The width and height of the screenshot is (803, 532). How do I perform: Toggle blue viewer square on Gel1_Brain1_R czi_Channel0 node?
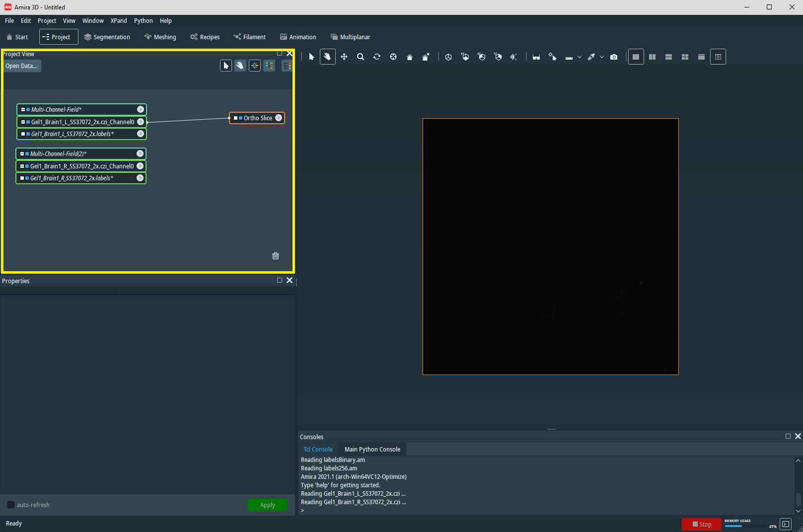(x=27, y=166)
